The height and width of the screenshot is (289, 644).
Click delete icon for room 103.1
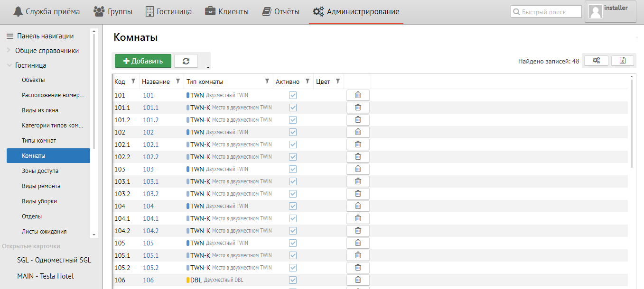coord(358,181)
